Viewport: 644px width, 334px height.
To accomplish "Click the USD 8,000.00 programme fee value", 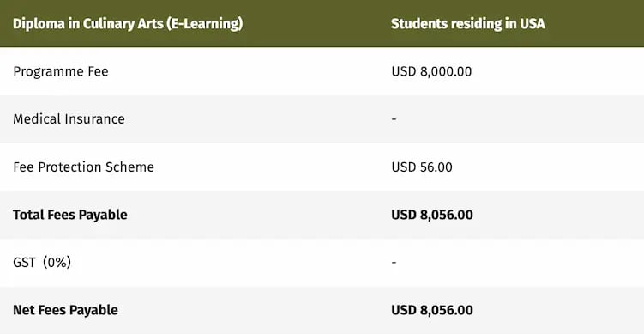I will [431, 71].
